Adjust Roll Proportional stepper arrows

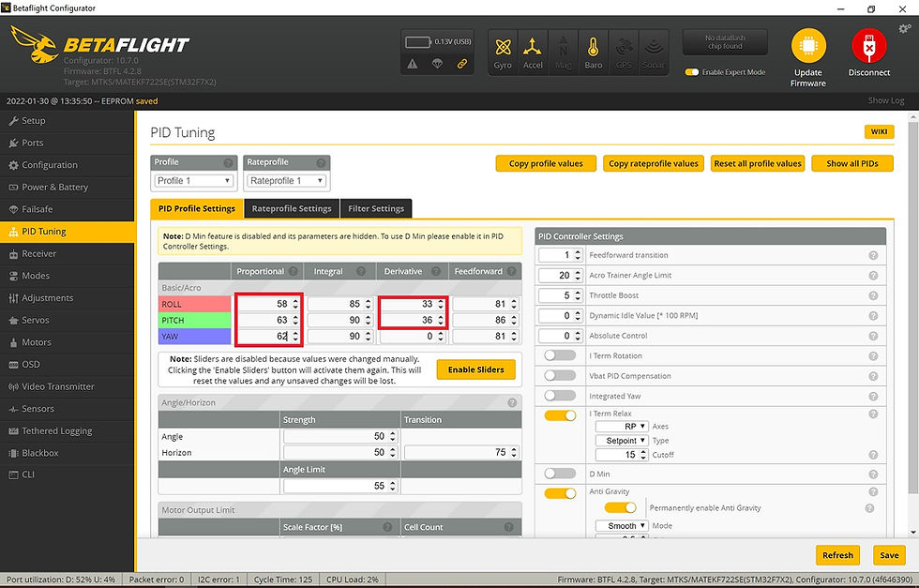[x=295, y=304]
